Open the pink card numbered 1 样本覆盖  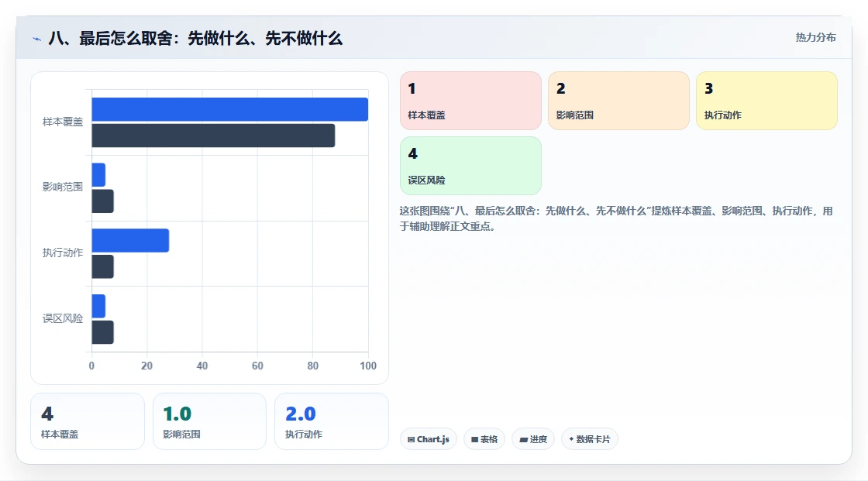click(470, 101)
